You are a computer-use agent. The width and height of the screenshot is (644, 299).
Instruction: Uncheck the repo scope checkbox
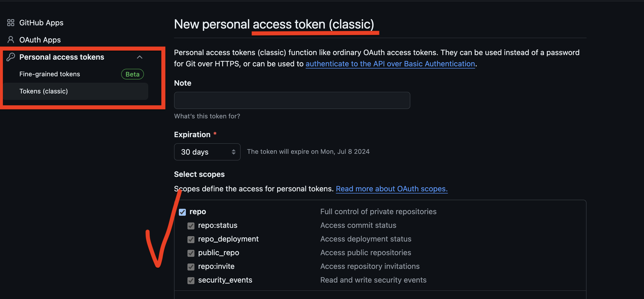click(x=182, y=212)
